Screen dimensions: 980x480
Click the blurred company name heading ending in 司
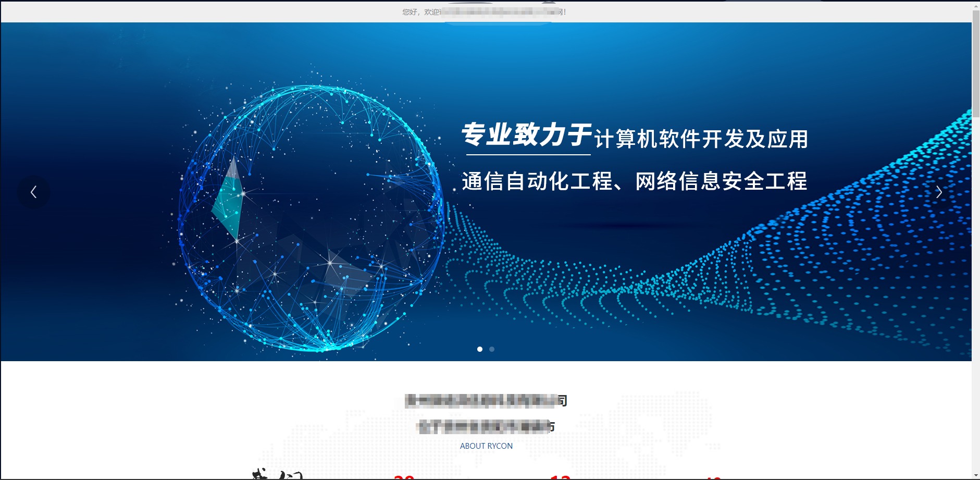pyautogui.click(x=486, y=401)
